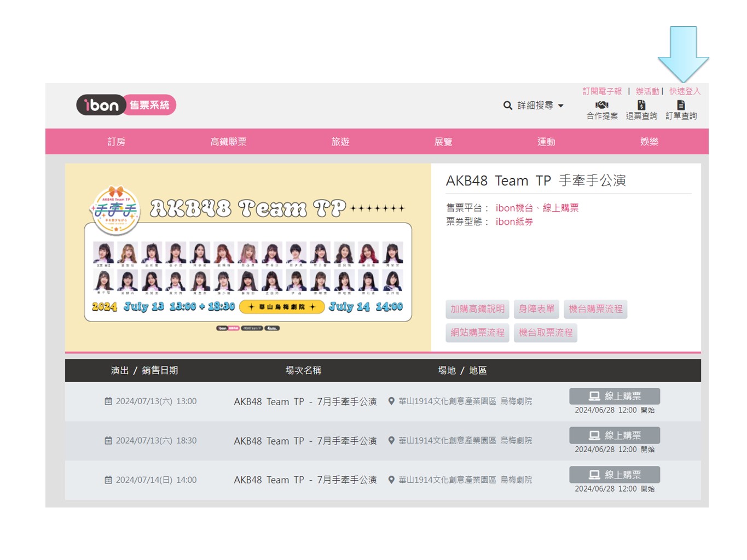
Task: Click the 快速登入 link
Action: [x=685, y=91]
